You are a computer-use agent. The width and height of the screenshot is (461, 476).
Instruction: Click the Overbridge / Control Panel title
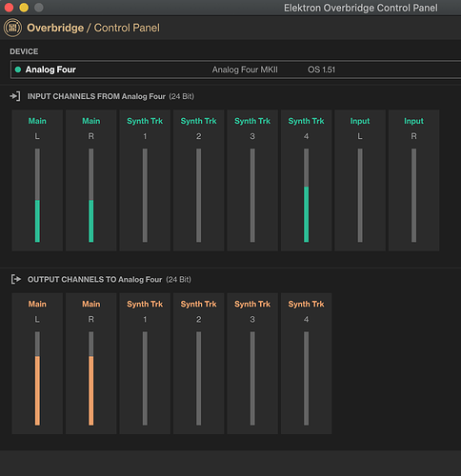tap(93, 28)
